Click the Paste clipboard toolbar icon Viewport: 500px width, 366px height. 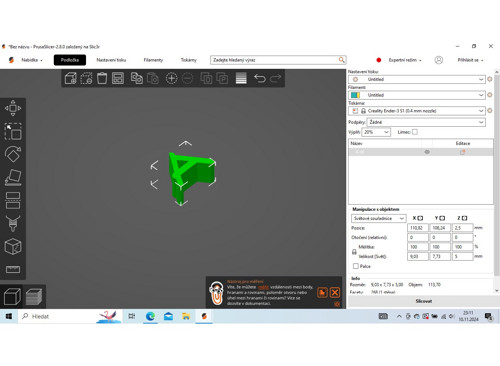coord(153,78)
